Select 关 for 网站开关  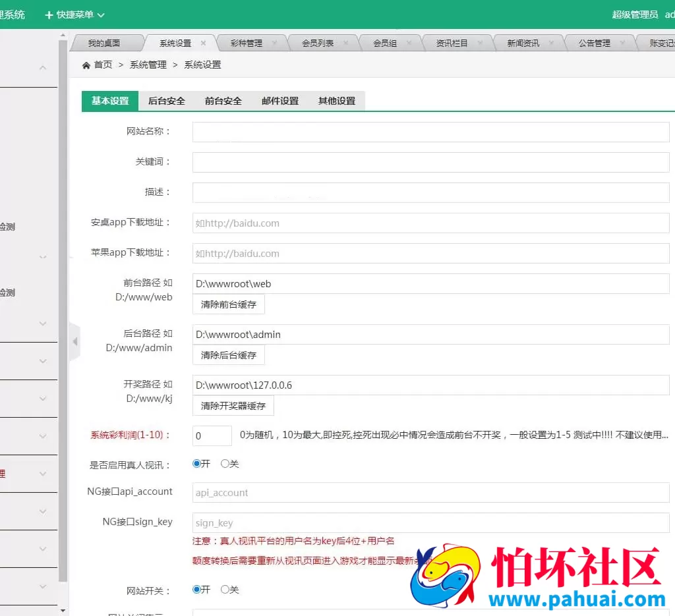pyautogui.click(x=225, y=589)
